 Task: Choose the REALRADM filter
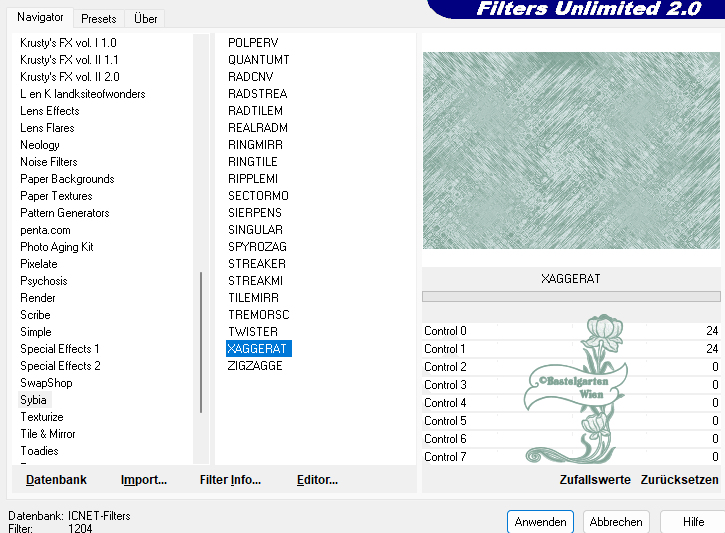click(x=258, y=128)
